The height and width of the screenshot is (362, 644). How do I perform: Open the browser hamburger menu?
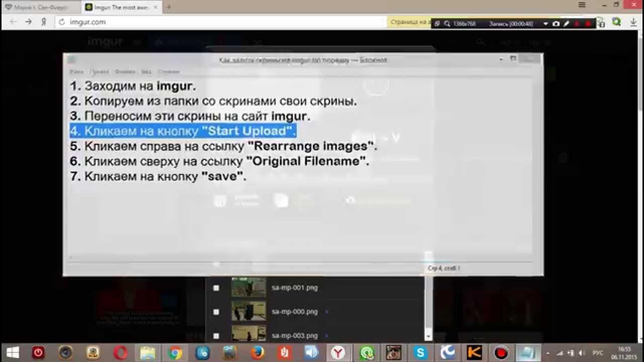[582, 5]
